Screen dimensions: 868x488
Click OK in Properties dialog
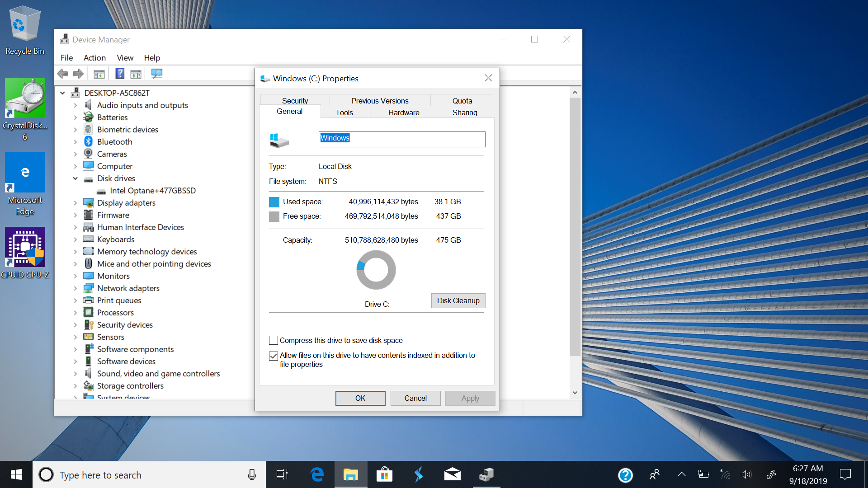point(360,398)
